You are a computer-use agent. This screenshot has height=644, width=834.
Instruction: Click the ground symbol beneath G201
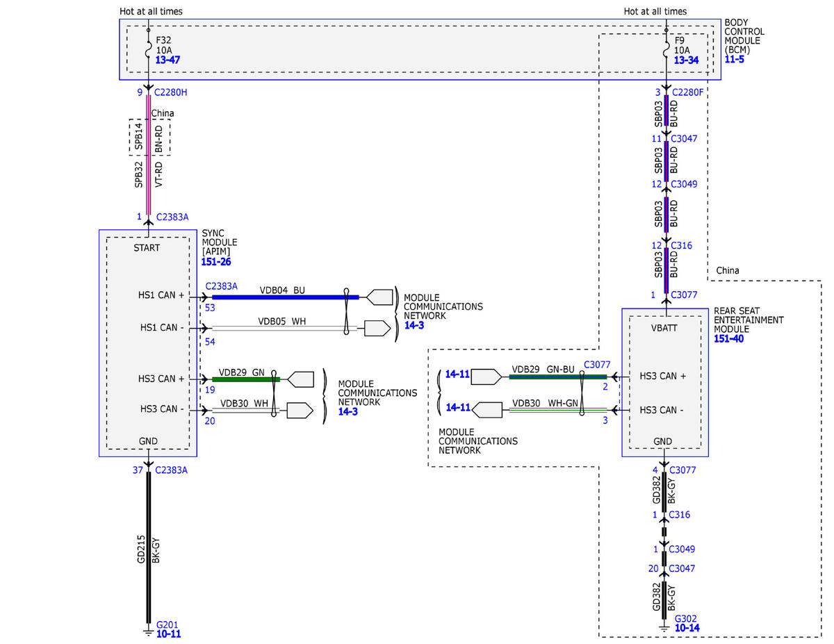pos(147,631)
